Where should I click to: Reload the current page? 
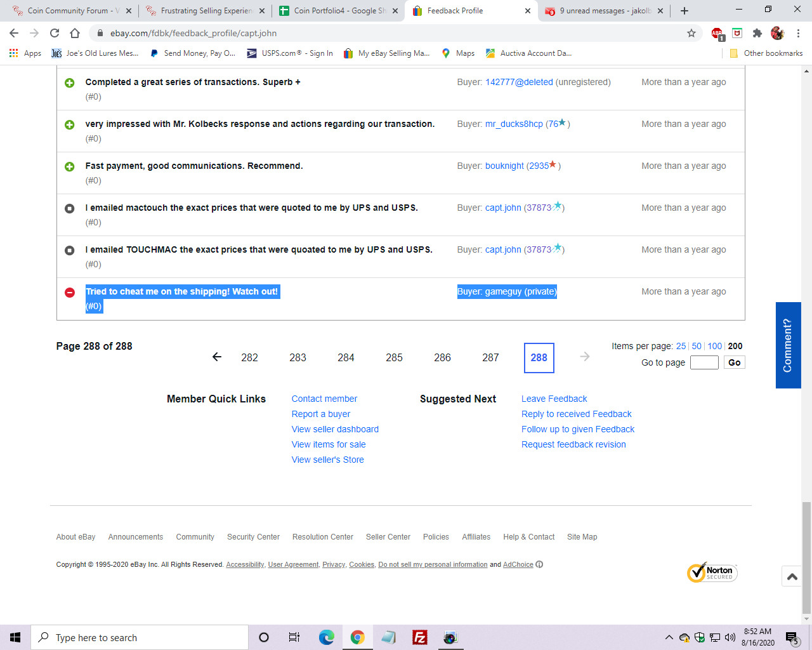[x=55, y=33]
